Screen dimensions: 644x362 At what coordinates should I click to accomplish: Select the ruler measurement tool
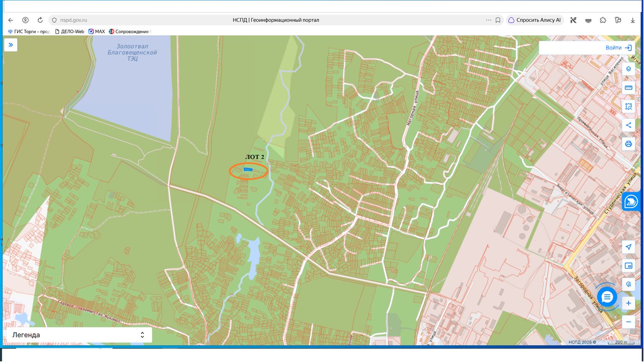click(629, 87)
